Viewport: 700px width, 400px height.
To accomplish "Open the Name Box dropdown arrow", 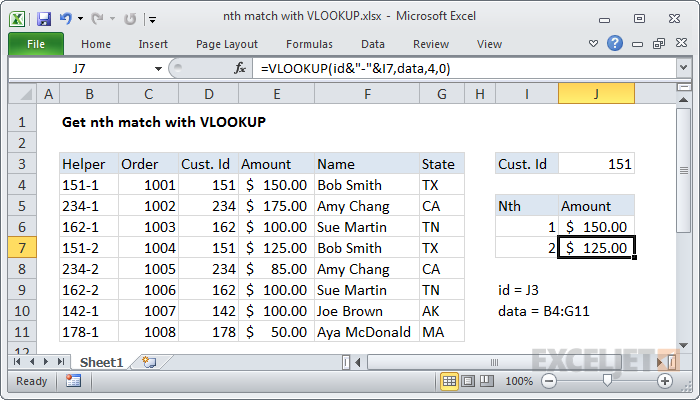I will (x=158, y=68).
